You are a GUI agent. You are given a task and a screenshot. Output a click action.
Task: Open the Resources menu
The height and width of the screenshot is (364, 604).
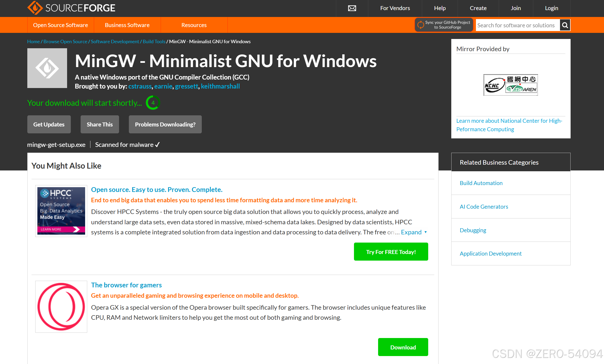pos(194,25)
